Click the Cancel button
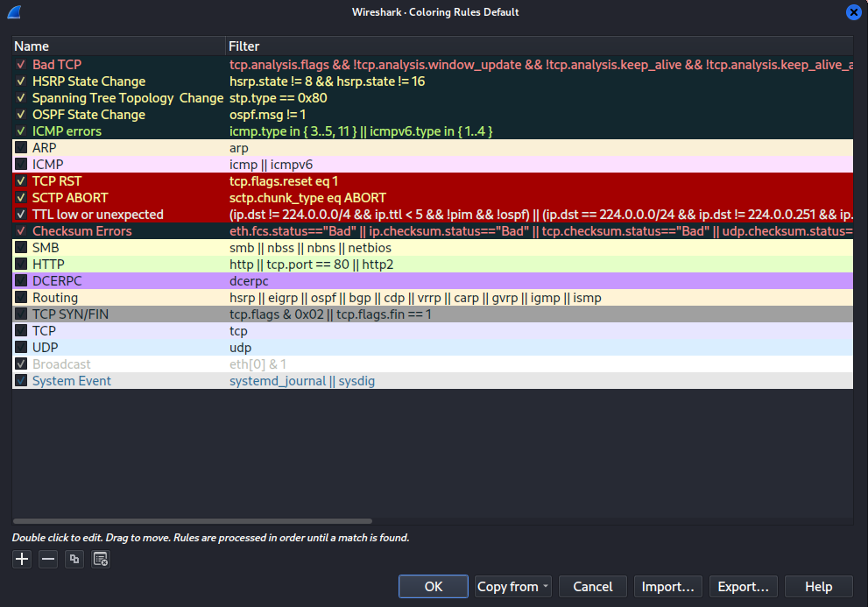 tap(592, 586)
